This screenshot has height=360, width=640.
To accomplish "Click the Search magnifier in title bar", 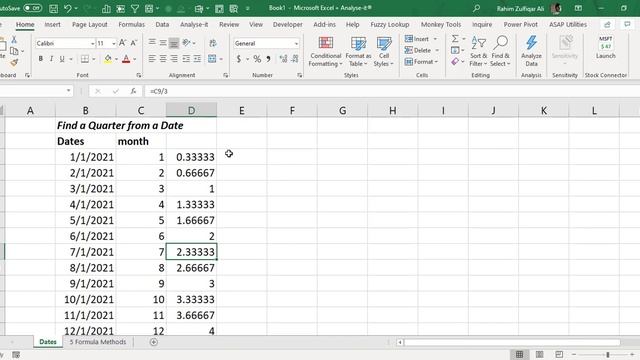I will (476, 8).
